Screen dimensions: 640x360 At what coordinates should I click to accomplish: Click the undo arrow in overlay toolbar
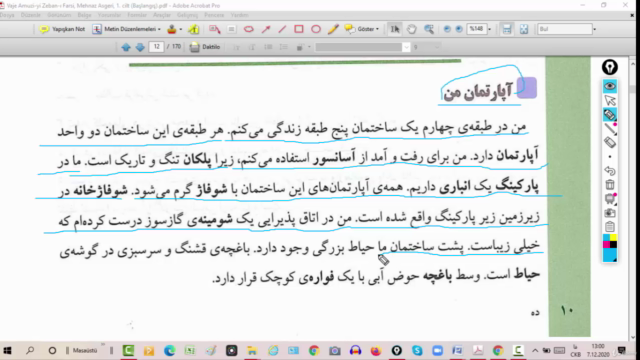610,171
